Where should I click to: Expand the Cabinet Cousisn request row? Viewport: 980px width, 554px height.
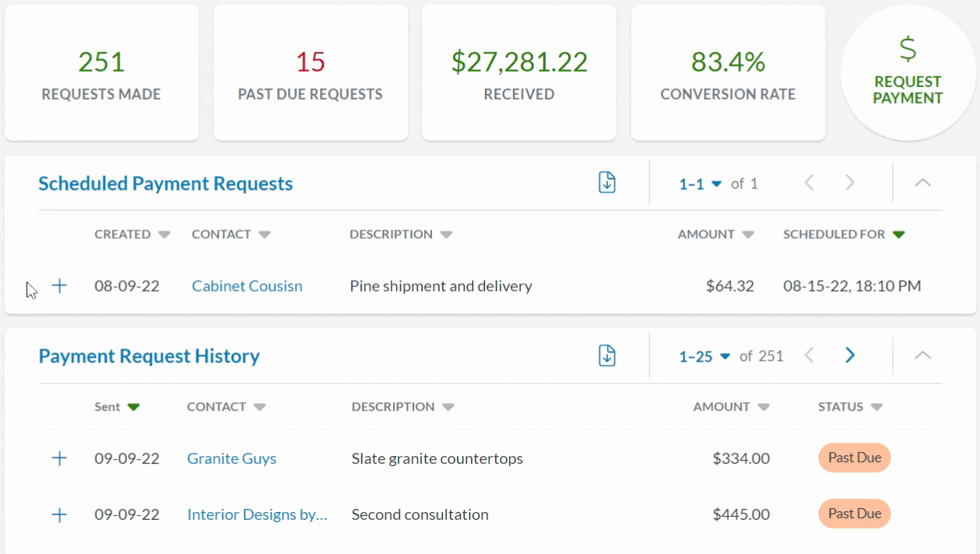pyautogui.click(x=58, y=286)
